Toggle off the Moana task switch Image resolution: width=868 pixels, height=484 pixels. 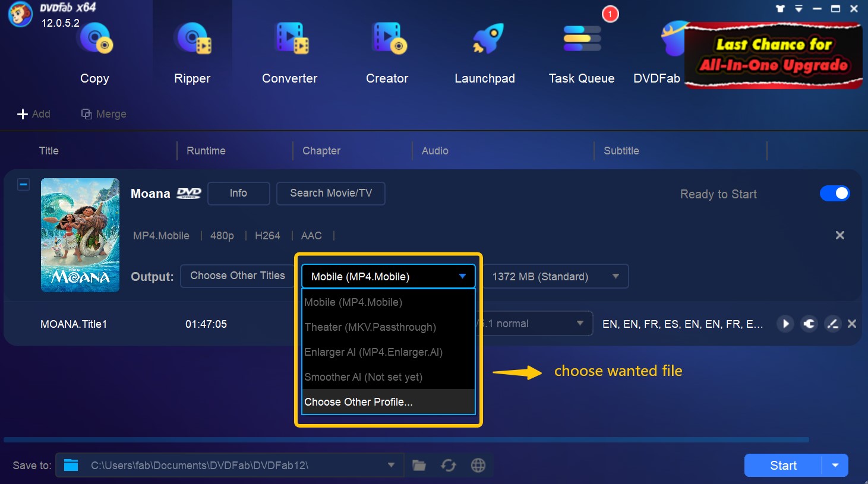pyautogui.click(x=835, y=194)
